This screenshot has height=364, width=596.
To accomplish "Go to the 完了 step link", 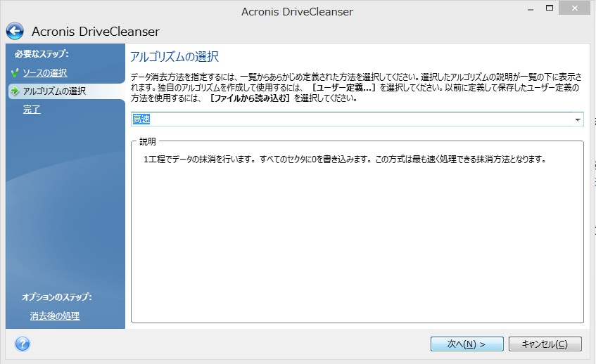I will 32,110.
